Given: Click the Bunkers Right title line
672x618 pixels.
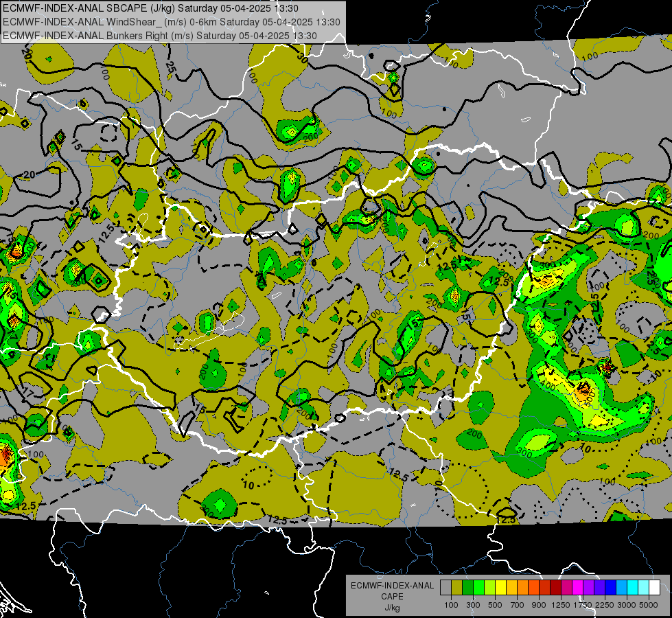Looking at the screenshot, I should click(x=160, y=36).
